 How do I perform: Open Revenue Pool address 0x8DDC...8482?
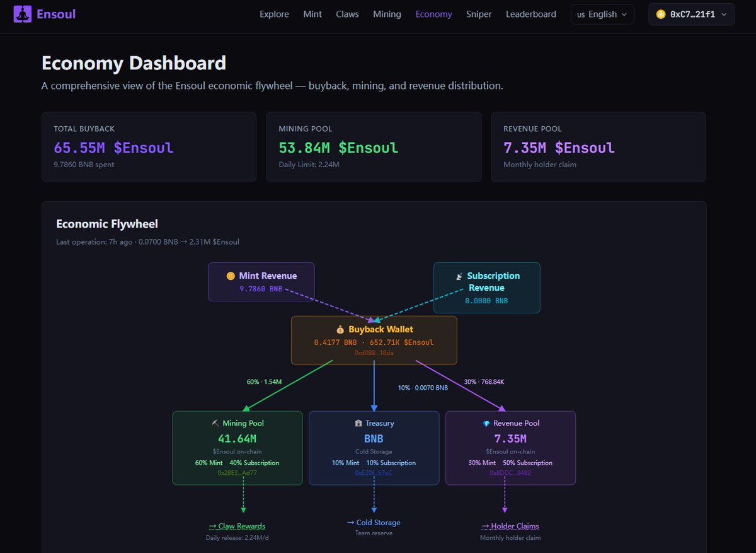510,472
